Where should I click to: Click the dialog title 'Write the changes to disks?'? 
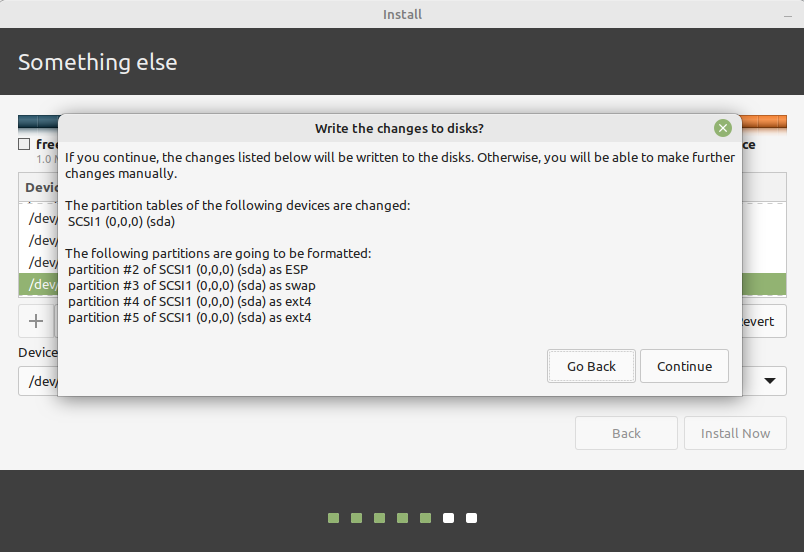tap(399, 128)
